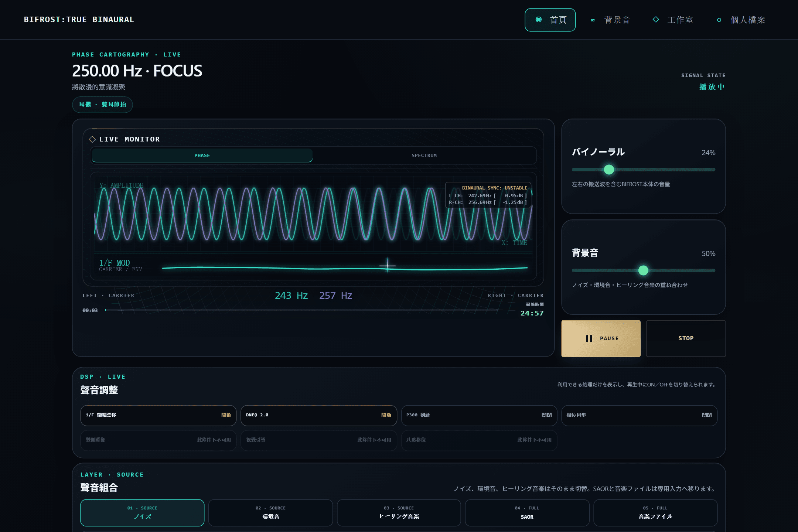
Task: Click the 243 Hz left carrier value
Action: click(x=291, y=296)
